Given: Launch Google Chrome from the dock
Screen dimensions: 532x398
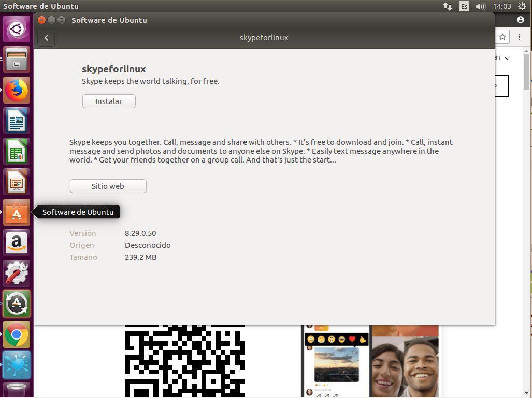Looking at the screenshot, I should click(17, 335).
